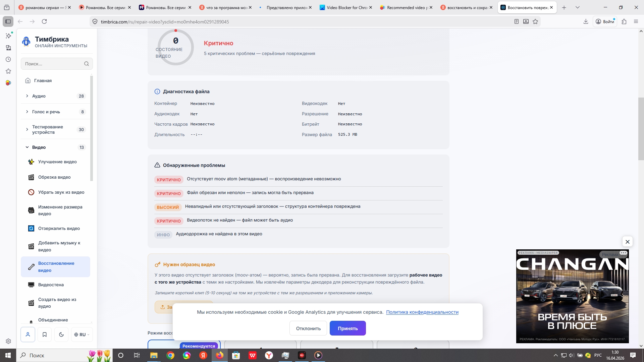Click the Принять cookie button

coord(347,328)
